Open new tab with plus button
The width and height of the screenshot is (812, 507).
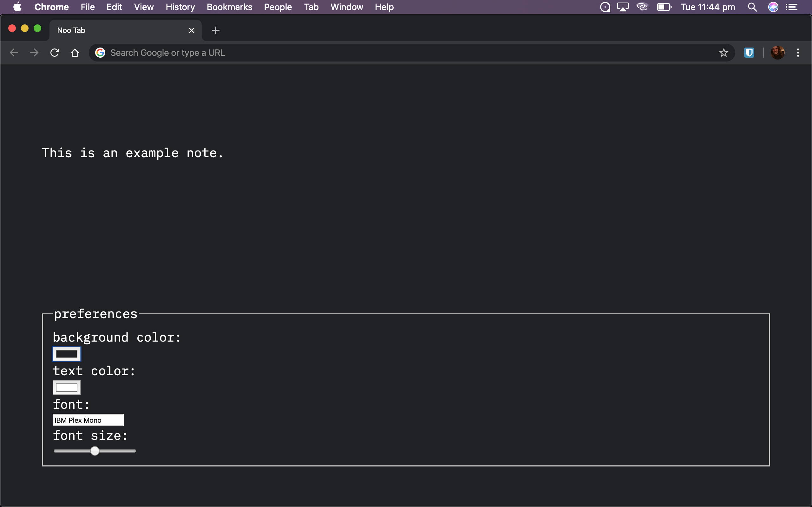215,30
